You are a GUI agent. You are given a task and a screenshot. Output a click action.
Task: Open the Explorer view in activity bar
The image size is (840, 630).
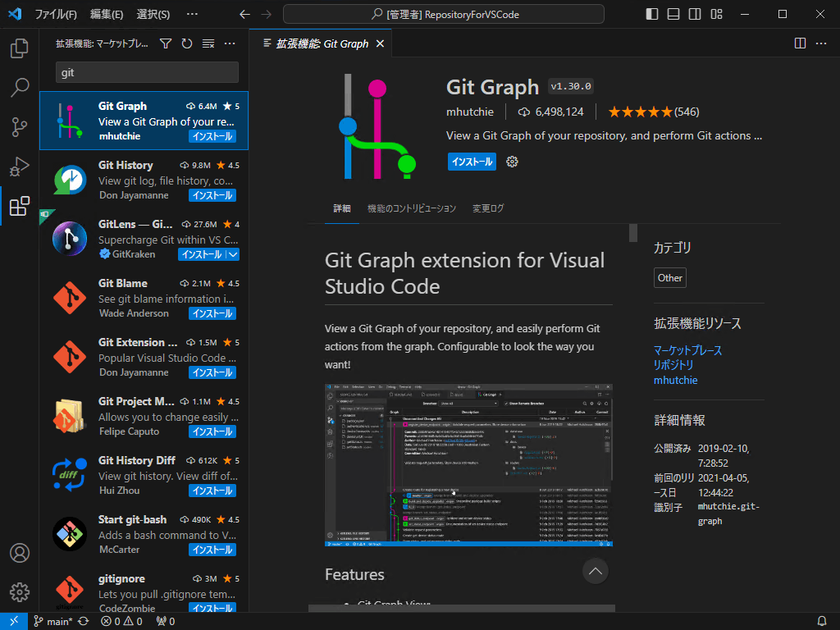click(x=20, y=48)
